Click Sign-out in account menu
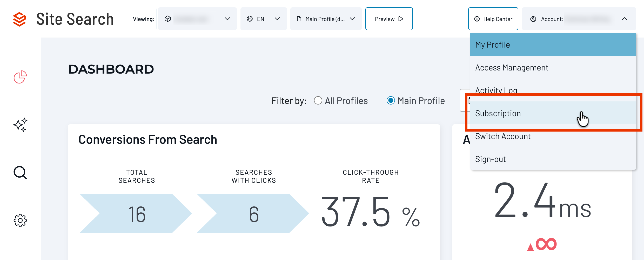644x260 pixels. click(x=553, y=159)
